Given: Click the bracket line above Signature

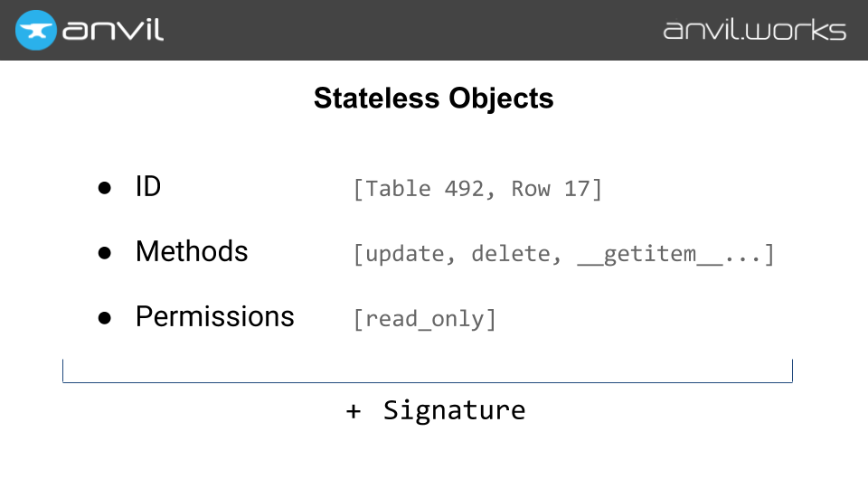Looking at the screenshot, I should 427,381.
